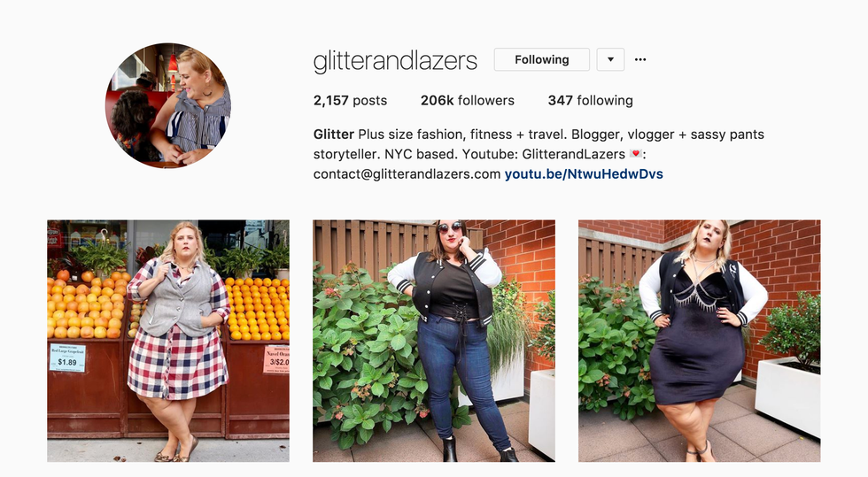Image resolution: width=868 pixels, height=477 pixels.
Task: Toggle the Following button to unfollow
Action: pos(541,60)
